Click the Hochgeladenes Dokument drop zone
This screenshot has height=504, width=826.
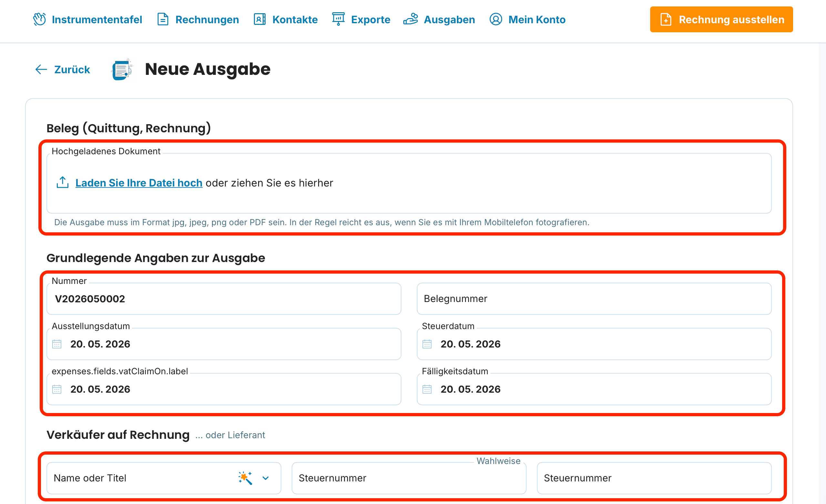point(409,183)
